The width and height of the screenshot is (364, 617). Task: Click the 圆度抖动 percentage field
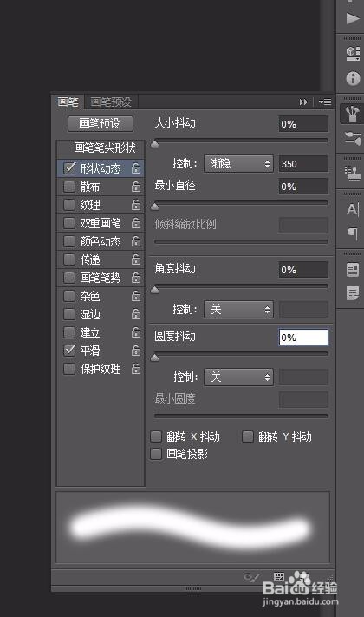[x=303, y=338]
